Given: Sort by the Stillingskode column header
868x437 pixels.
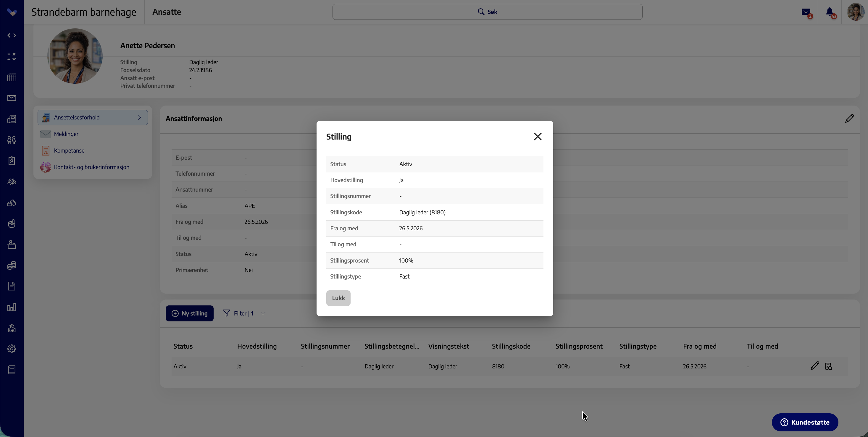Looking at the screenshot, I should click(511, 346).
